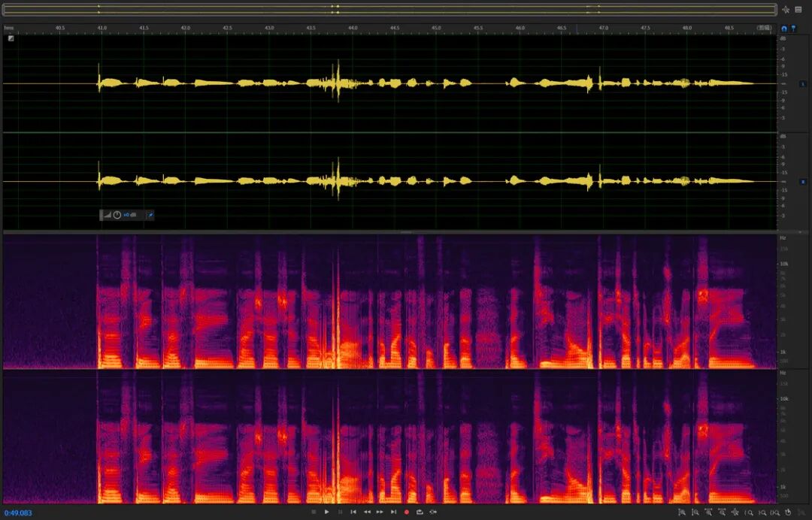Click the Zoom Out Full icon
Screen dimensions: 812x520
pyautogui.click(x=735, y=512)
